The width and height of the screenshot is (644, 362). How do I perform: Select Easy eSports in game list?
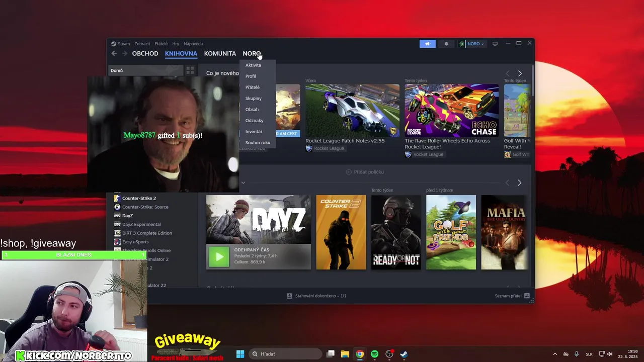tap(135, 242)
